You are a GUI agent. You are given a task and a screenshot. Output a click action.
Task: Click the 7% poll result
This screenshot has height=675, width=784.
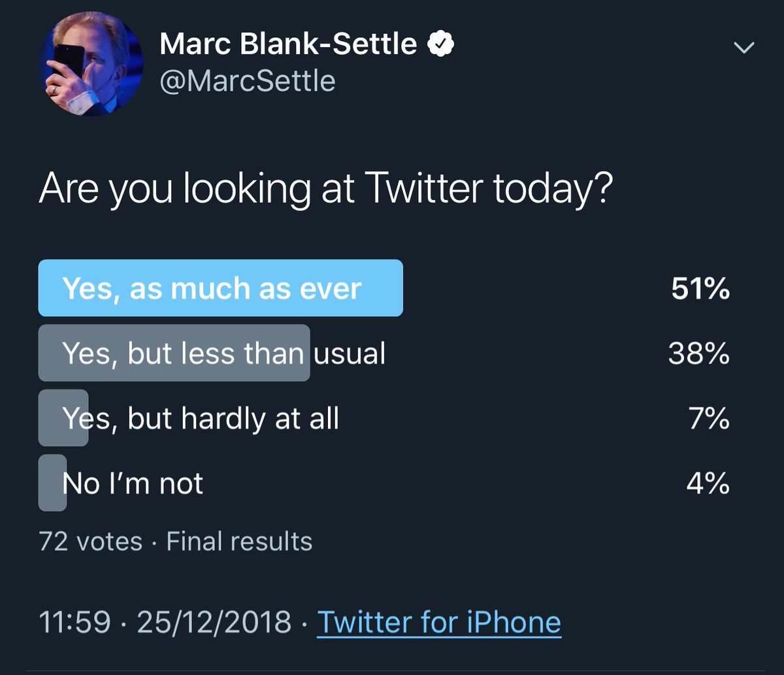pos(709,419)
